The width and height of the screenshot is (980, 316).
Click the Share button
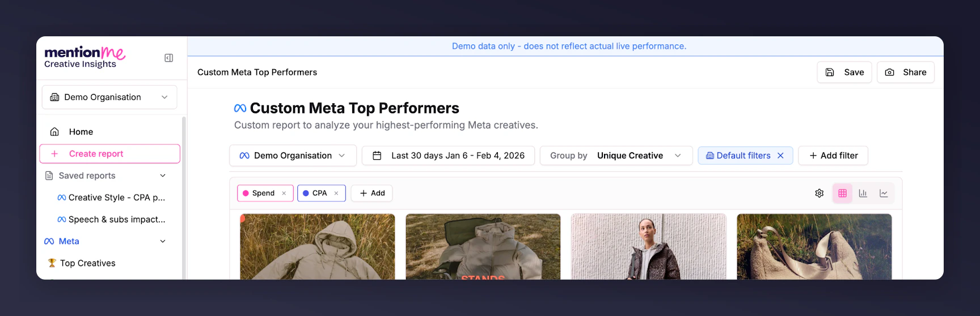pos(906,72)
